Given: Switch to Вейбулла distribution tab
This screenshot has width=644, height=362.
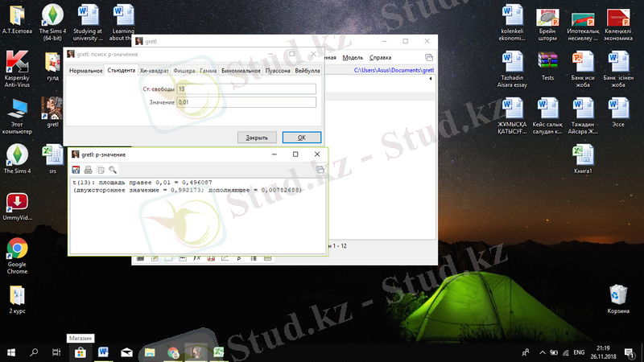Looking at the screenshot, I should point(308,71).
